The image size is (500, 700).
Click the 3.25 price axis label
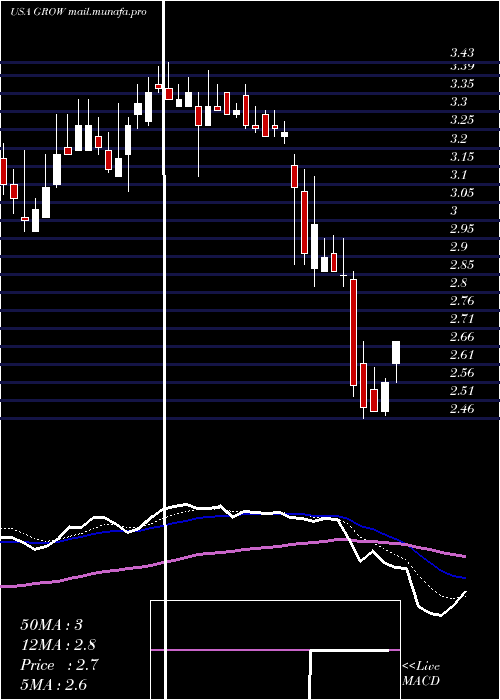point(462,120)
